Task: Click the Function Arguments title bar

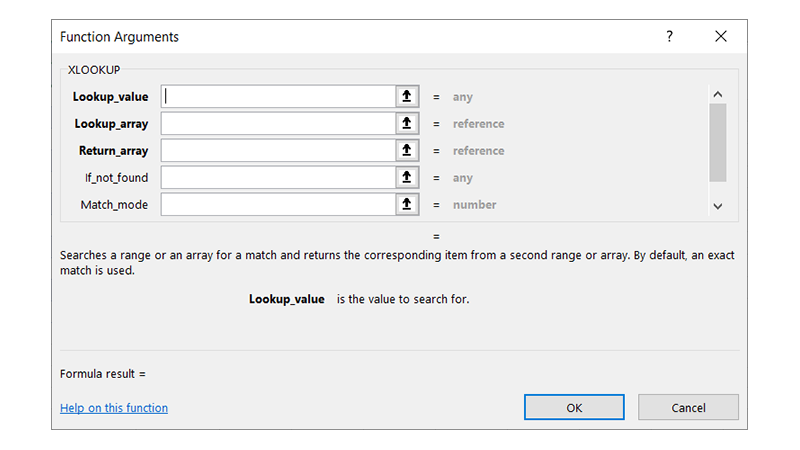Action: point(350,36)
